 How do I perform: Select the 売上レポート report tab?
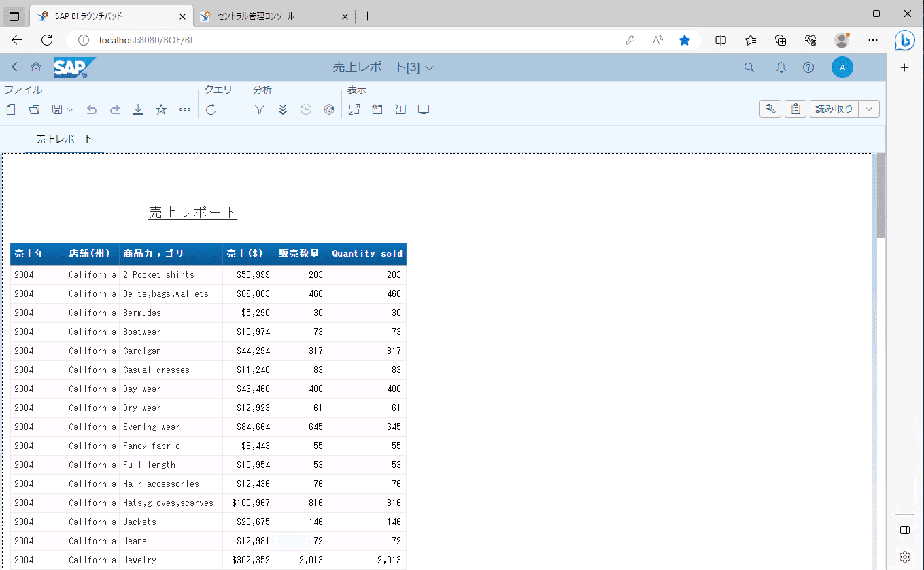[x=65, y=139]
